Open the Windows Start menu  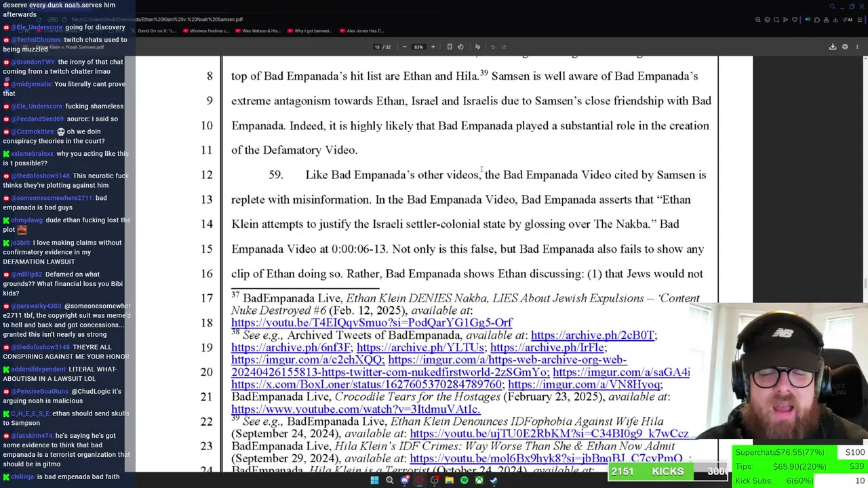[x=374, y=481]
